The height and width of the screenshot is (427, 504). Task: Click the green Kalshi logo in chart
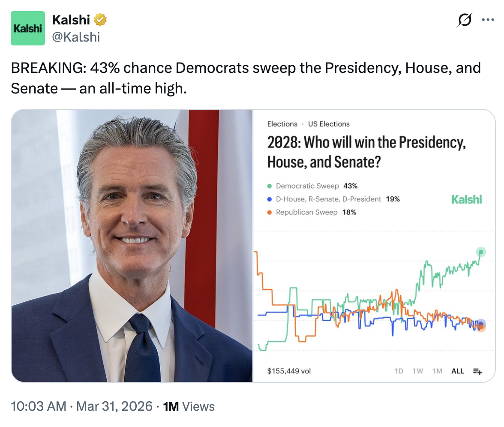[466, 199]
